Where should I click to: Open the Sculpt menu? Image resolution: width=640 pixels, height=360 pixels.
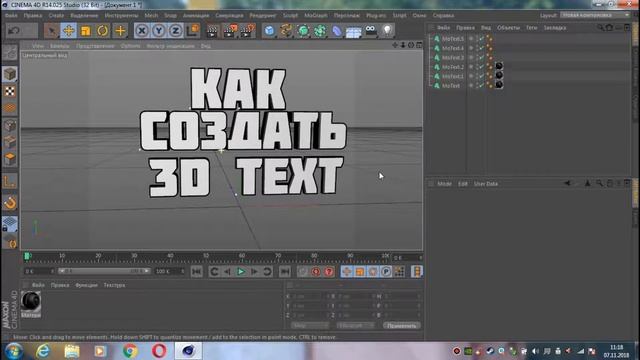point(290,16)
